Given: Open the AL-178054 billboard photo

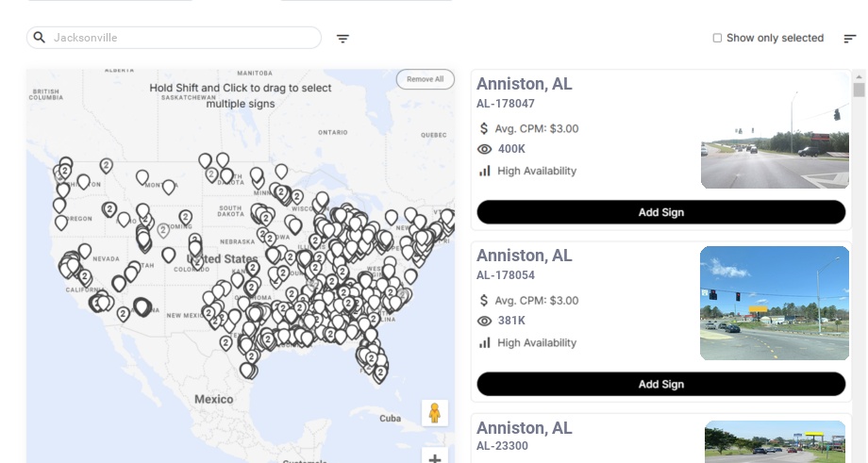Looking at the screenshot, I should (775, 304).
